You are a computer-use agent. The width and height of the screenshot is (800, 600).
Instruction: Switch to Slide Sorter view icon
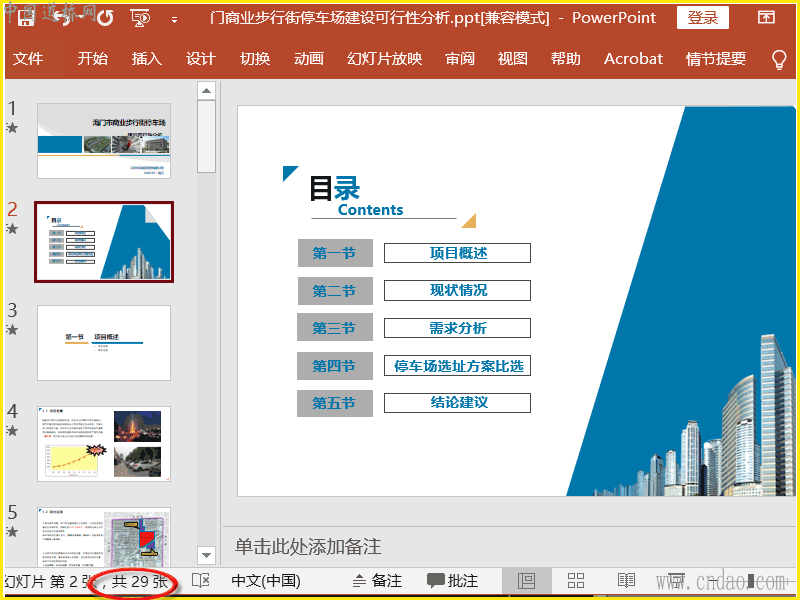click(576, 581)
